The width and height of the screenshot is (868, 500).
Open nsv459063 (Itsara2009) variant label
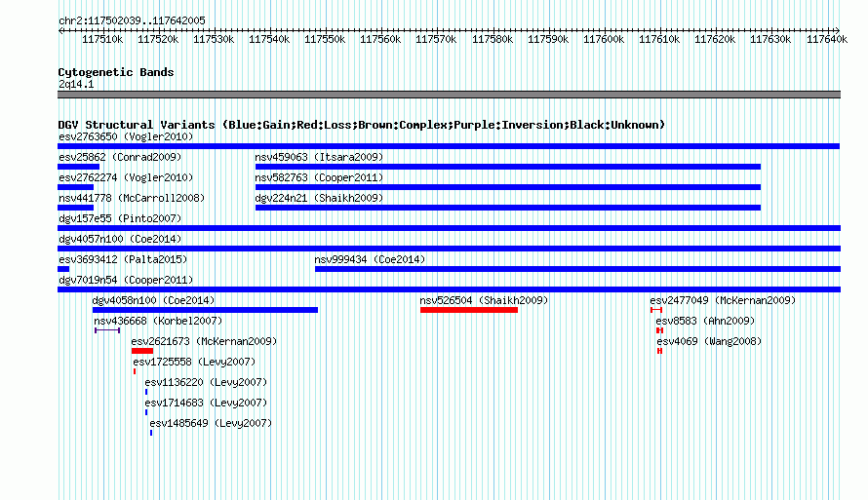[319, 157]
